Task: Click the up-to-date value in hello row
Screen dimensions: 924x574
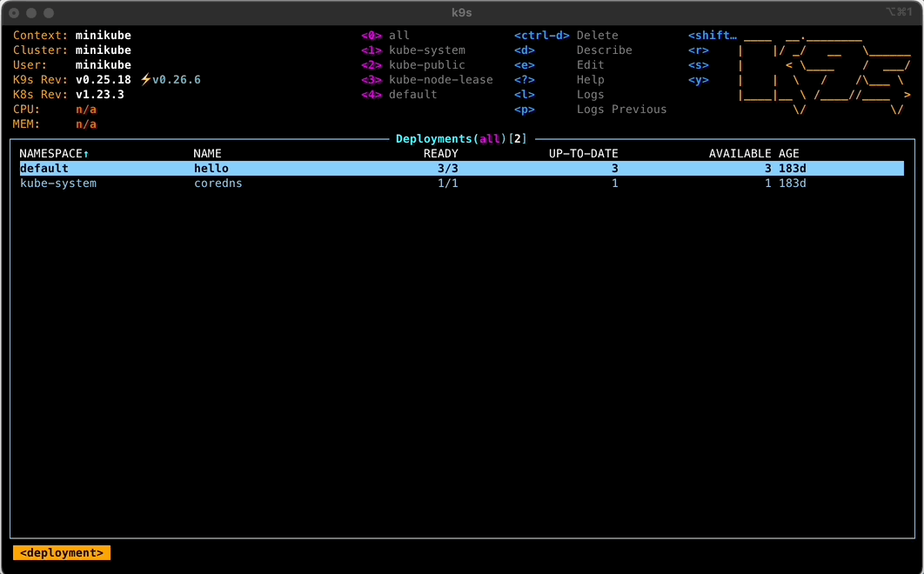Action: pos(614,169)
